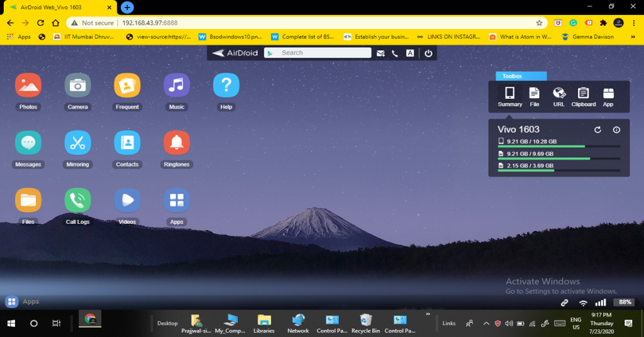Click the signal strength bars icon
The width and height of the screenshot is (644, 337).
(601, 302)
